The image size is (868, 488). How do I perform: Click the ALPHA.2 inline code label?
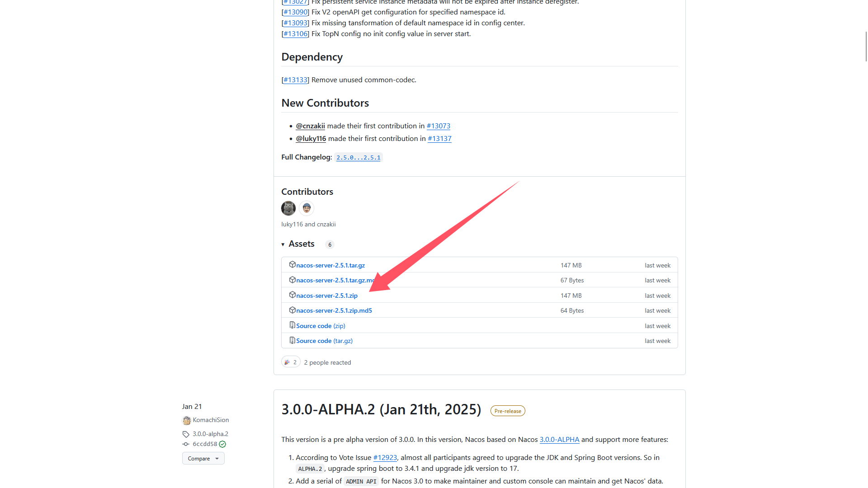coord(310,469)
